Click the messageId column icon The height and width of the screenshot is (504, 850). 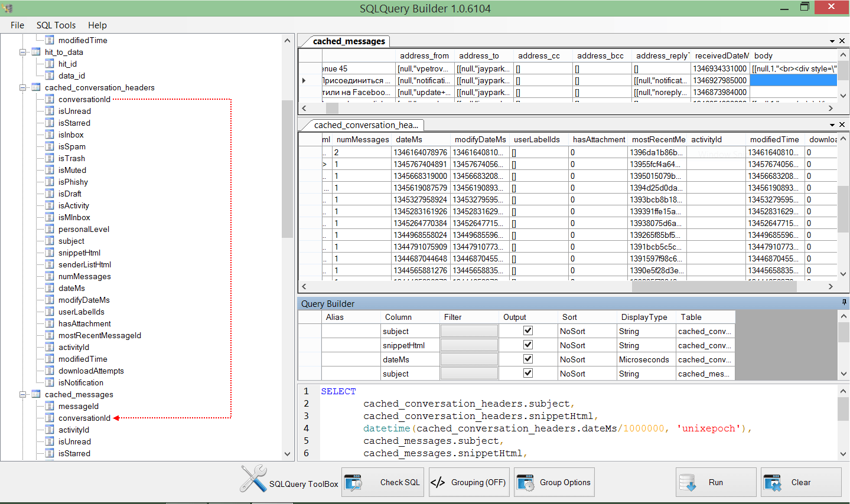pyautogui.click(x=50, y=406)
